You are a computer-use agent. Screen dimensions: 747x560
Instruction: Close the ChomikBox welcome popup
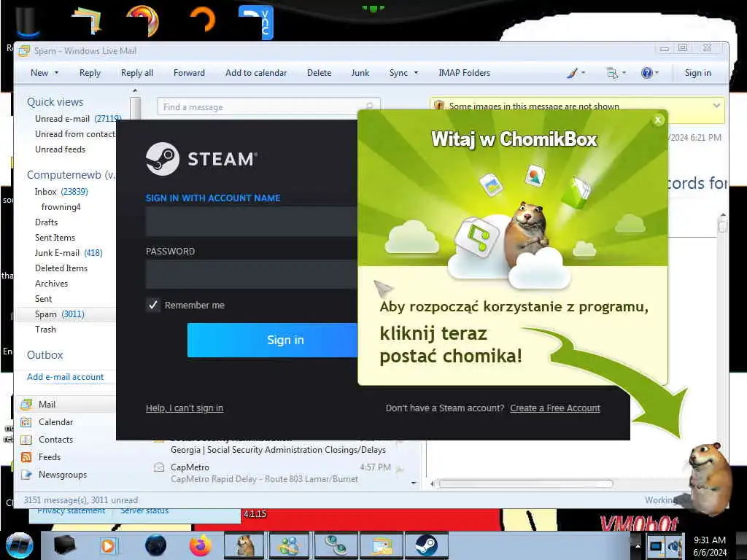658,120
